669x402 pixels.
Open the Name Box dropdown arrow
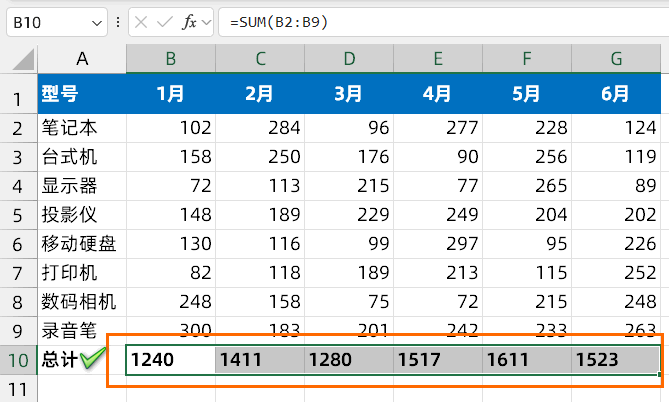(x=97, y=23)
